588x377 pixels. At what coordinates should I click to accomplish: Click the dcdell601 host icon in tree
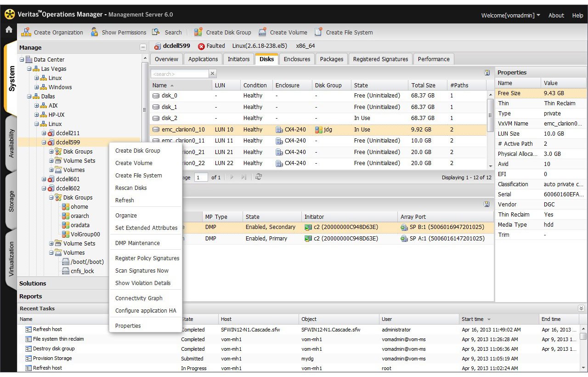pos(51,179)
